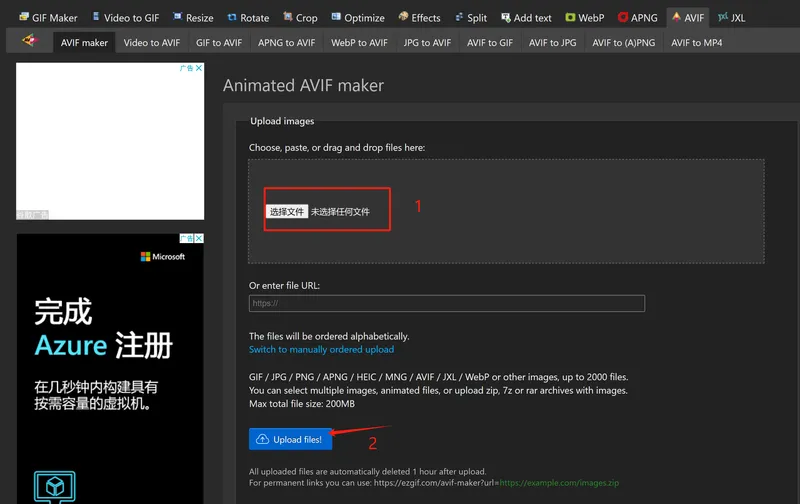The width and height of the screenshot is (800, 504).
Task: Open the JXL tools
Action: pos(732,18)
